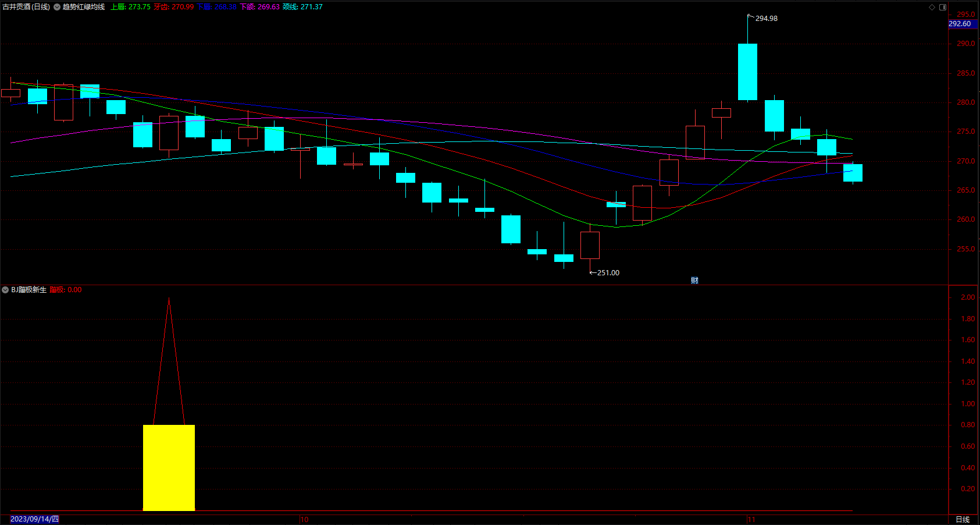Click the 280.0 price axis label
This screenshot has width=980, height=525.
pyautogui.click(x=966, y=102)
